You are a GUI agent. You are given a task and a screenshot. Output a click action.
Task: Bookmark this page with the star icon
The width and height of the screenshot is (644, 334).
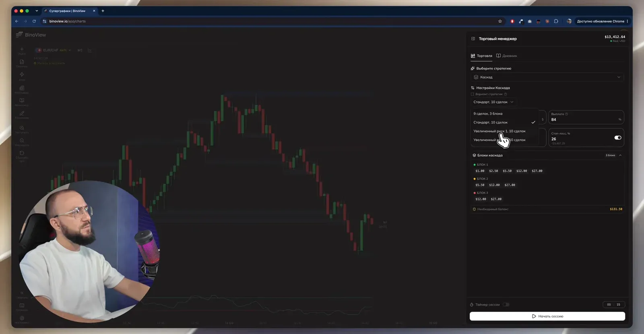click(x=500, y=21)
